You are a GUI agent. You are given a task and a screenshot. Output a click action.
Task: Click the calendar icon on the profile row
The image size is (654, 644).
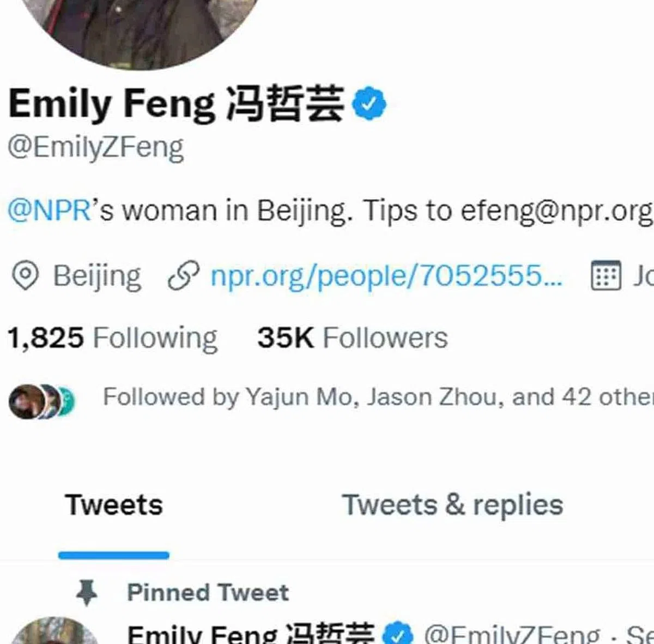coord(606,275)
